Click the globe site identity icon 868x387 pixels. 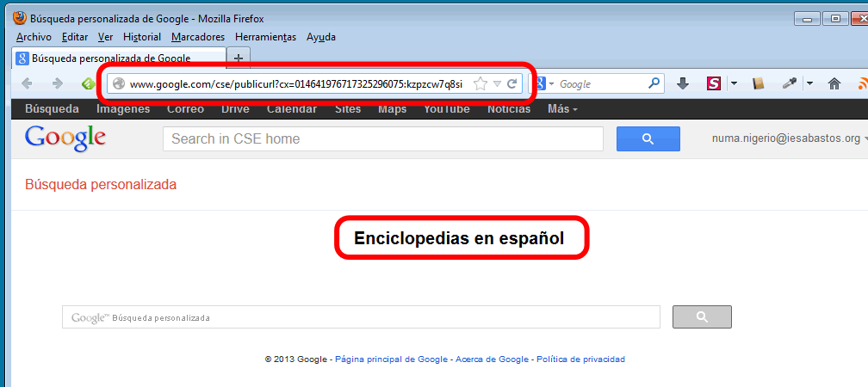pos(118,84)
